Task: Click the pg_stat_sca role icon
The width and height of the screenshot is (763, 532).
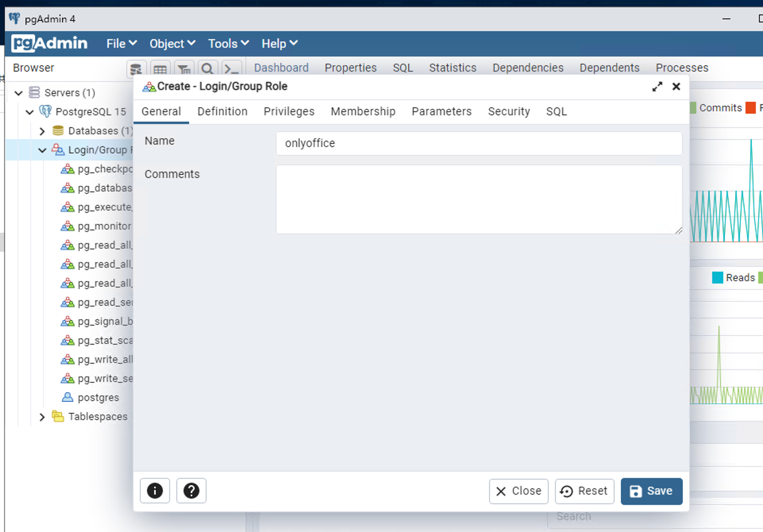Action: point(67,340)
